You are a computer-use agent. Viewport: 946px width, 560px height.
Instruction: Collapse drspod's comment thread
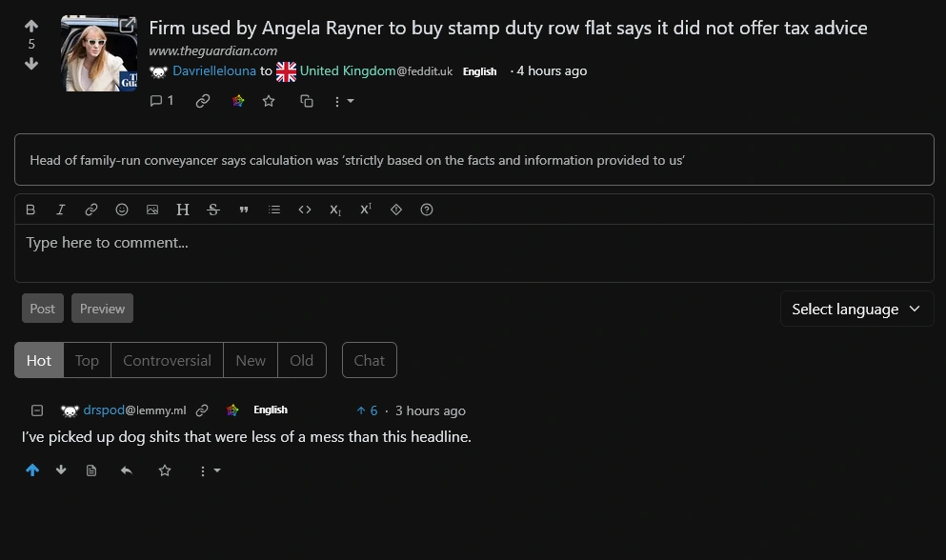(37, 410)
